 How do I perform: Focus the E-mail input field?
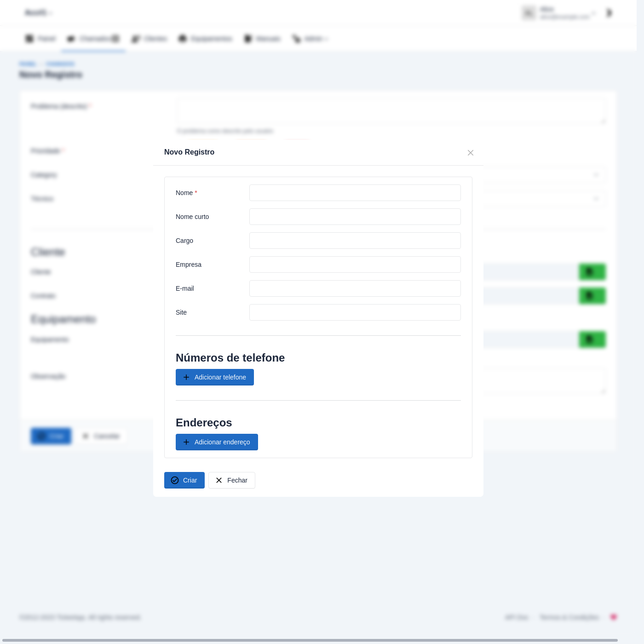point(355,288)
